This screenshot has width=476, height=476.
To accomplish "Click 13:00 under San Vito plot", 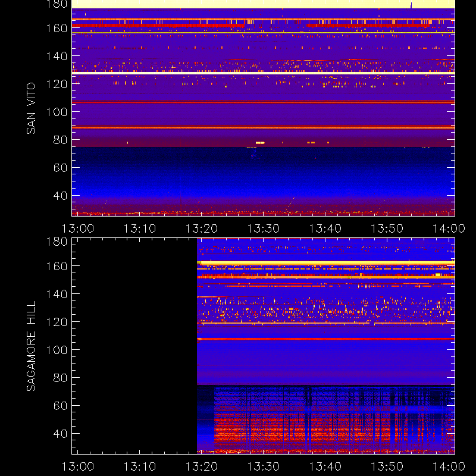I will (78, 228).
